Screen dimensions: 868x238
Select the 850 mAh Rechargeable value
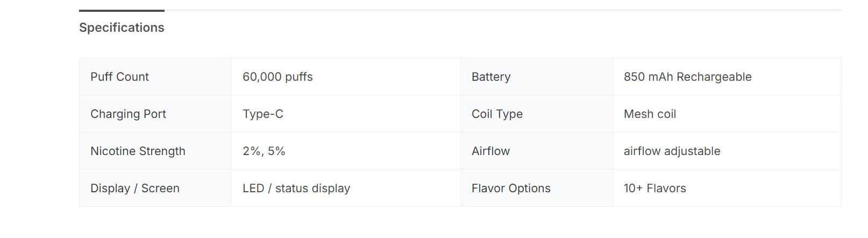point(687,77)
